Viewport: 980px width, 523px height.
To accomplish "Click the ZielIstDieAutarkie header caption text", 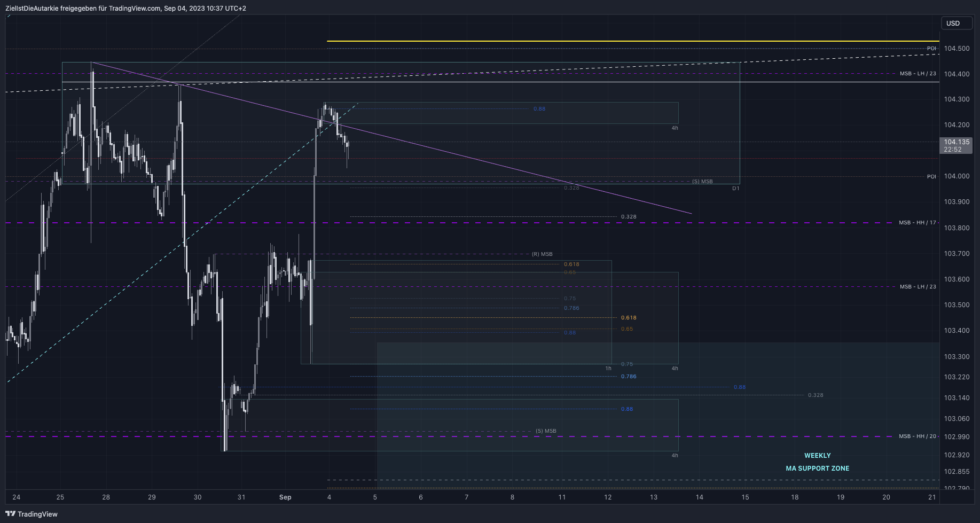I will (x=126, y=9).
